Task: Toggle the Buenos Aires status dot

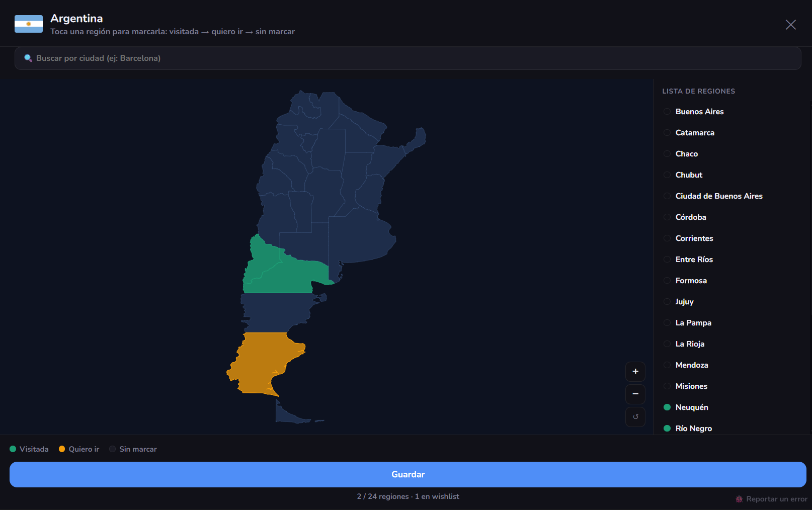Action: 667,112
